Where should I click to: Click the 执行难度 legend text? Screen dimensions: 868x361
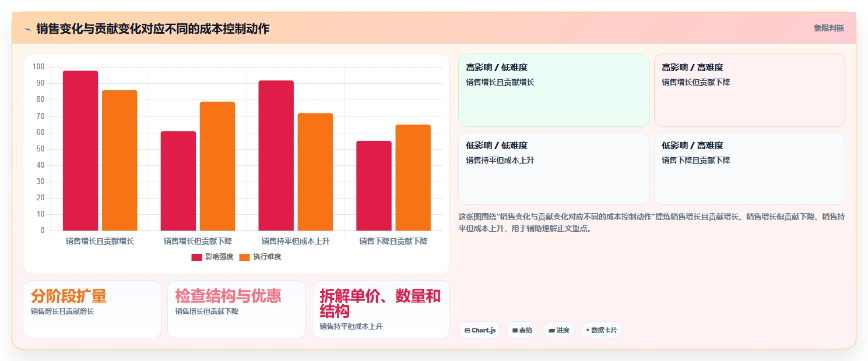(267, 257)
